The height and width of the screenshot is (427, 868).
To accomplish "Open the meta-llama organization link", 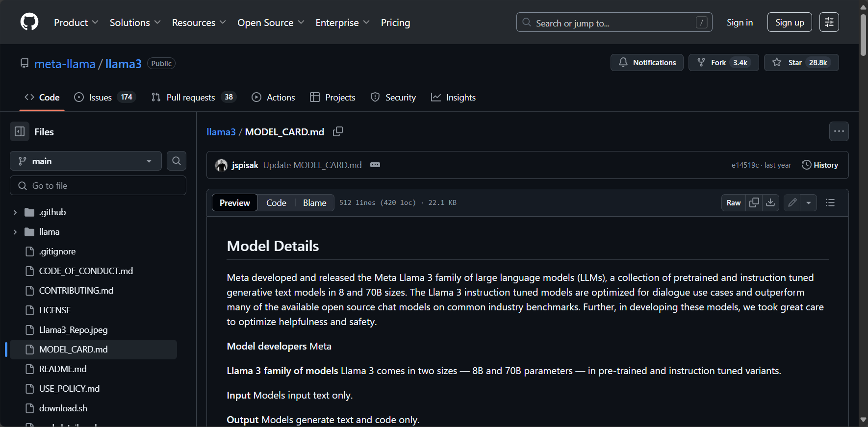I will click(65, 64).
